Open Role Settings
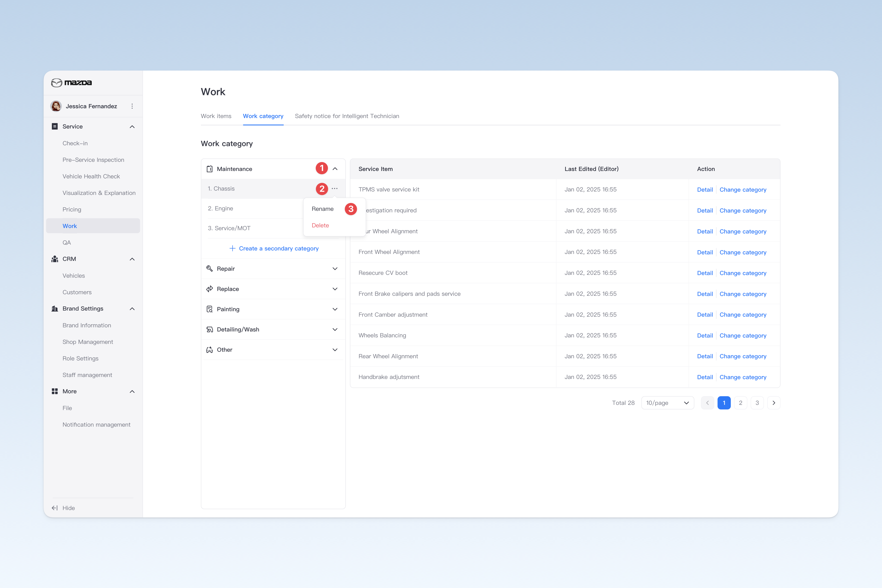 (80, 358)
